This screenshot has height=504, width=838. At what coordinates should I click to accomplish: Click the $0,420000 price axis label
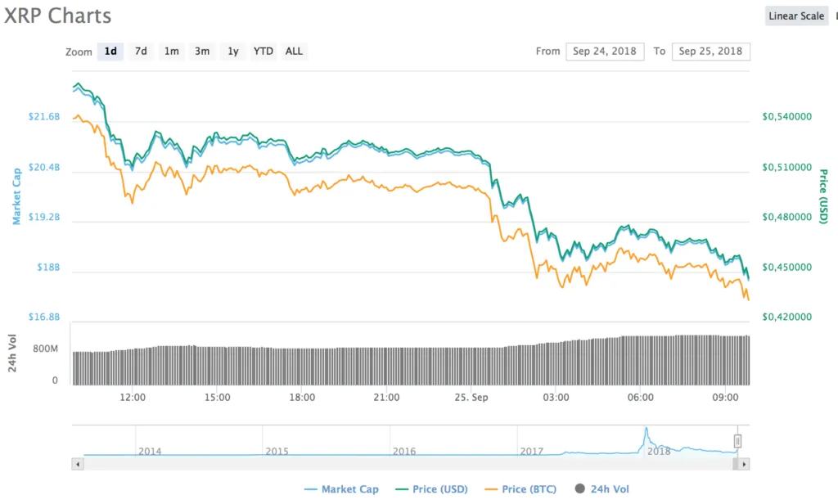pos(786,317)
